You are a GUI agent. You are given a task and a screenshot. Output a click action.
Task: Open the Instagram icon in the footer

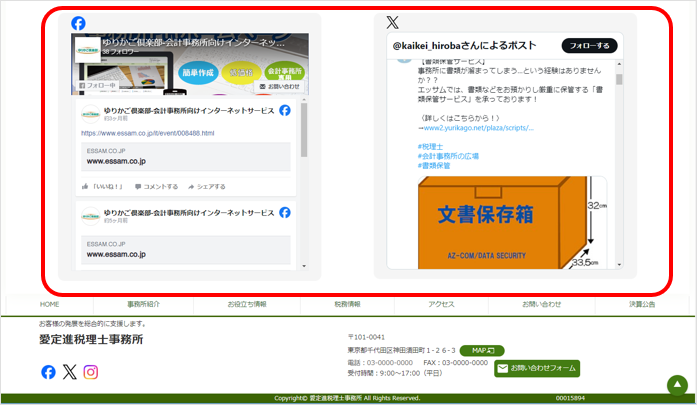(91, 372)
